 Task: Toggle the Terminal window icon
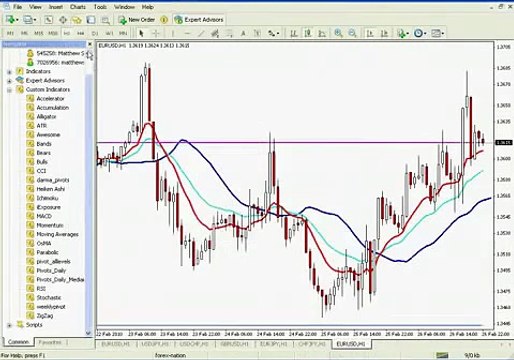pos(91,20)
